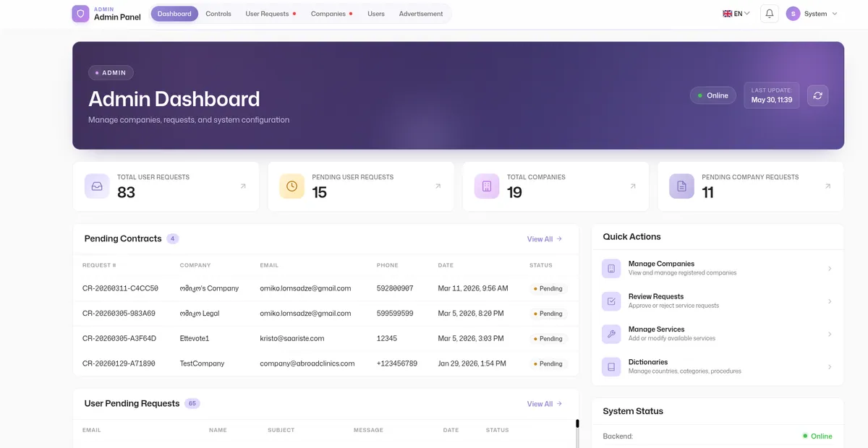
Task: Click phone number +123456789
Action: click(x=397, y=363)
